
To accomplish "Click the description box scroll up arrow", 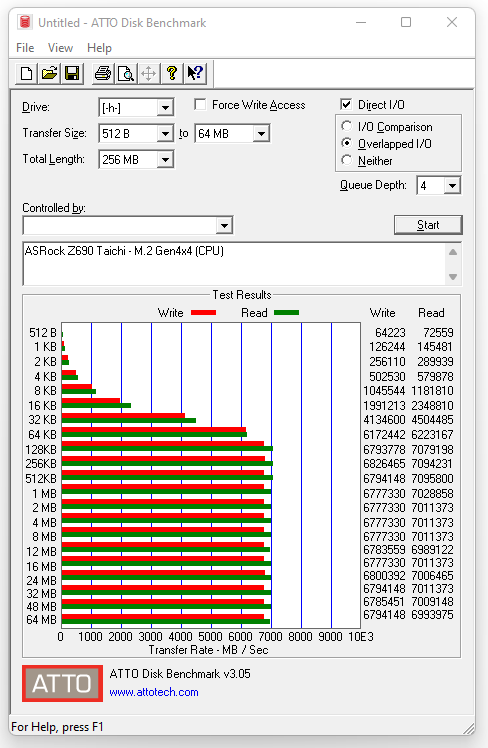I will (x=453, y=252).
